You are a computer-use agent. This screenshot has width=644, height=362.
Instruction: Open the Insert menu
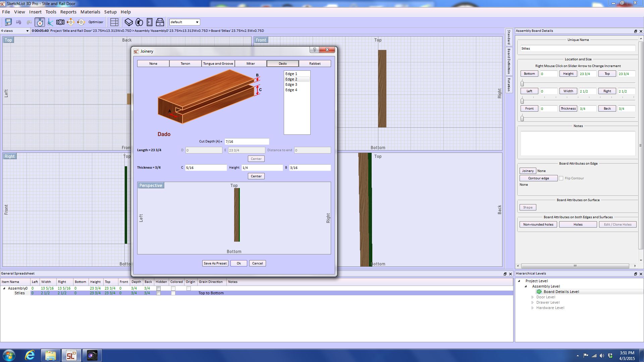click(35, 12)
